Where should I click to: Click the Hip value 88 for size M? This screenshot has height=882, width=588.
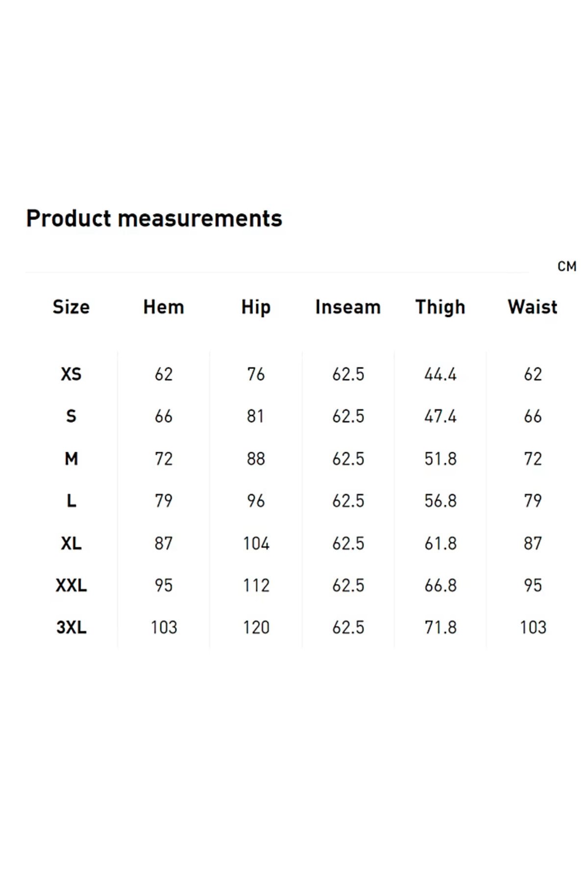pos(256,459)
